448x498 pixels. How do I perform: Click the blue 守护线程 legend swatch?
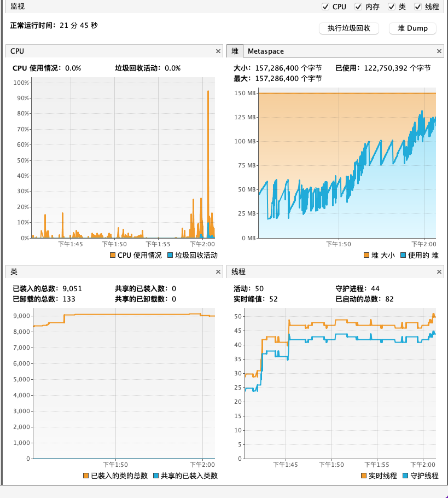tap(405, 476)
